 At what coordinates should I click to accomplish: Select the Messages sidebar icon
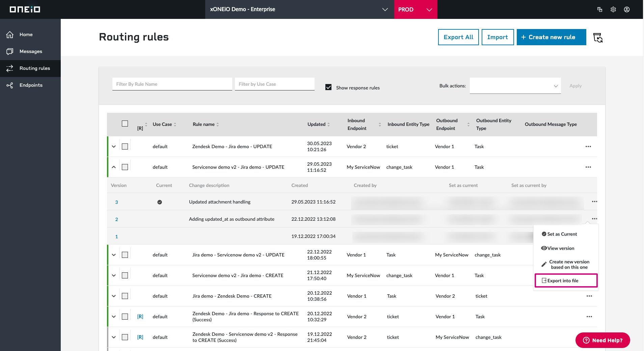pos(10,51)
